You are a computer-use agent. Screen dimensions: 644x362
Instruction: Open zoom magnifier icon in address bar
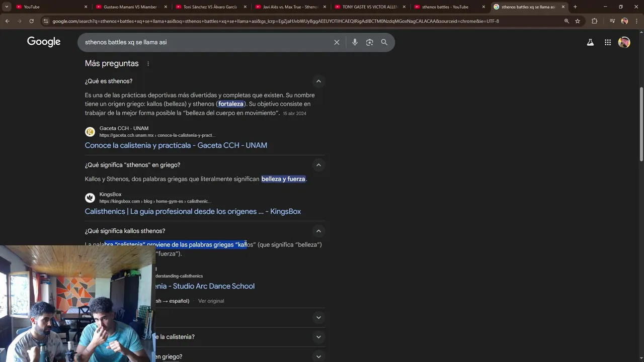567,21
